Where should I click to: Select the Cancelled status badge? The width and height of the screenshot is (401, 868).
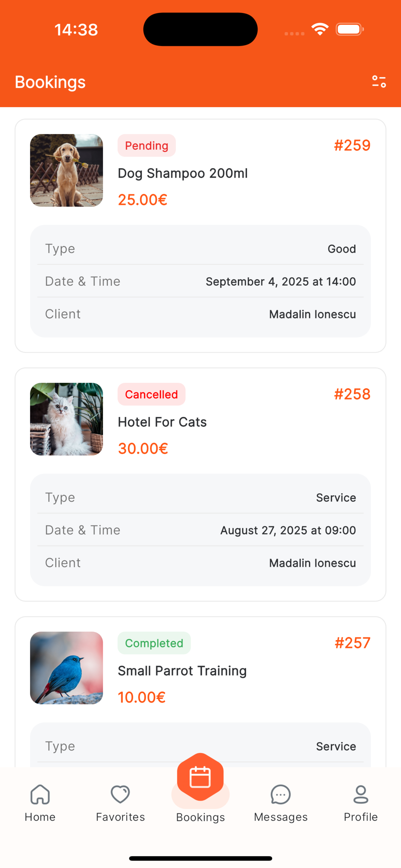point(151,394)
